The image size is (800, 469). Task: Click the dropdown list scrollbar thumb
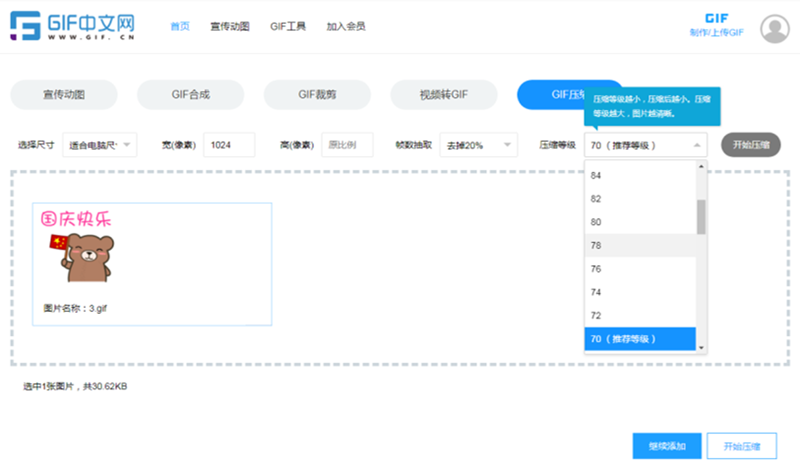click(x=701, y=217)
